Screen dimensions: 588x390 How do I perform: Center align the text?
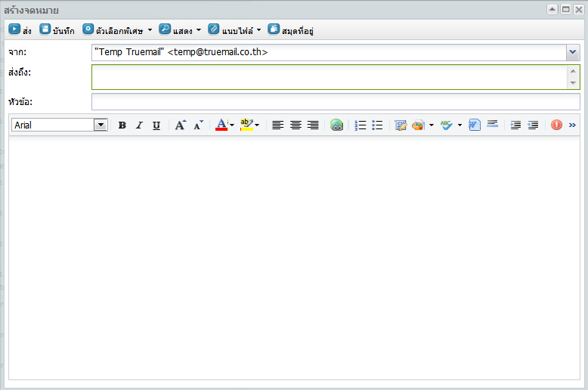point(296,125)
